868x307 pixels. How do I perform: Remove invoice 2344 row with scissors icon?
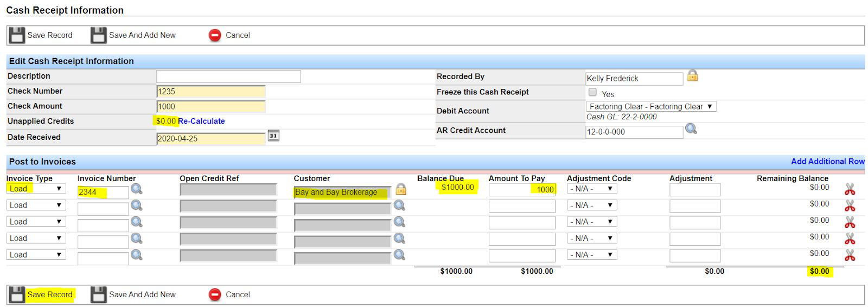(850, 189)
